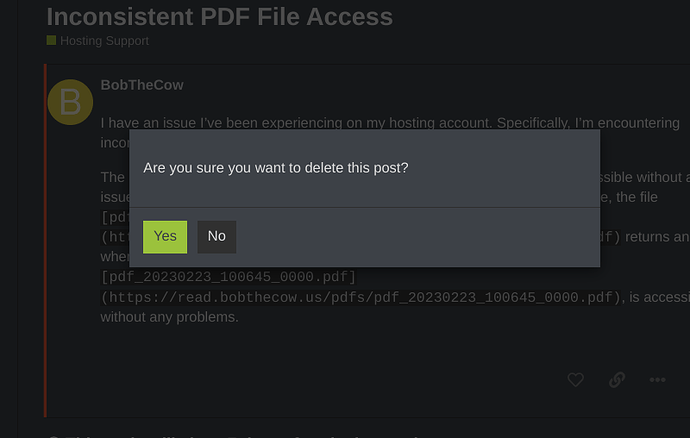Image resolution: width=690 pixels, height=438 pixels.
Task: Click 'returns an' text after the link
Action: coord(657,237)
